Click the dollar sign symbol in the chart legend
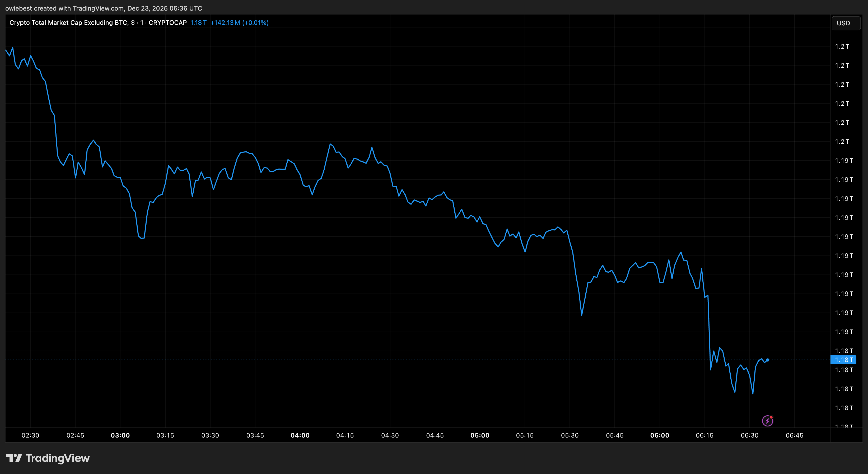The height and width of the screenshot is (474, 868). coord(133,22)
